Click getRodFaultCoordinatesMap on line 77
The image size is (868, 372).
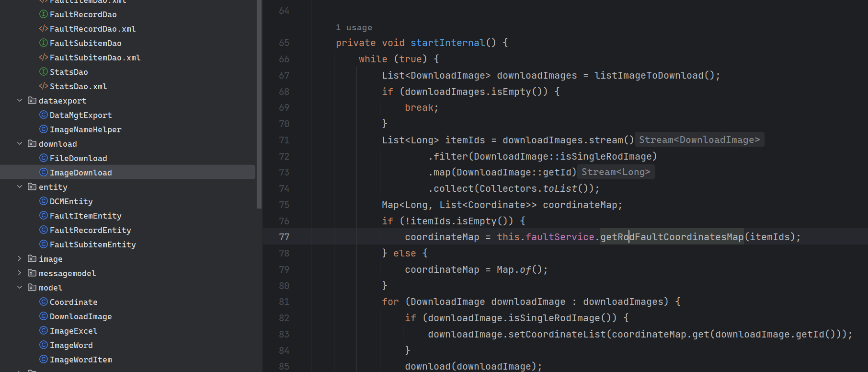(x=672, y=237)
